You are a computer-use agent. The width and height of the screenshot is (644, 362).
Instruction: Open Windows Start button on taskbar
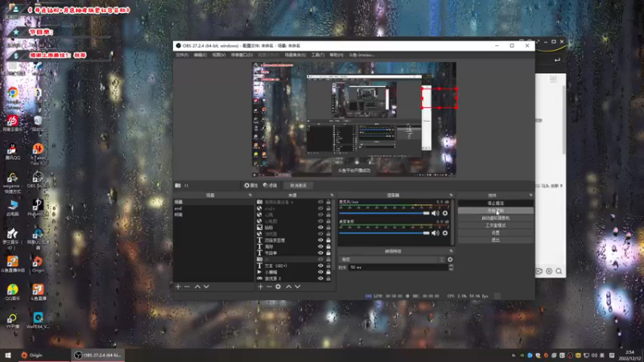[8, 355]
